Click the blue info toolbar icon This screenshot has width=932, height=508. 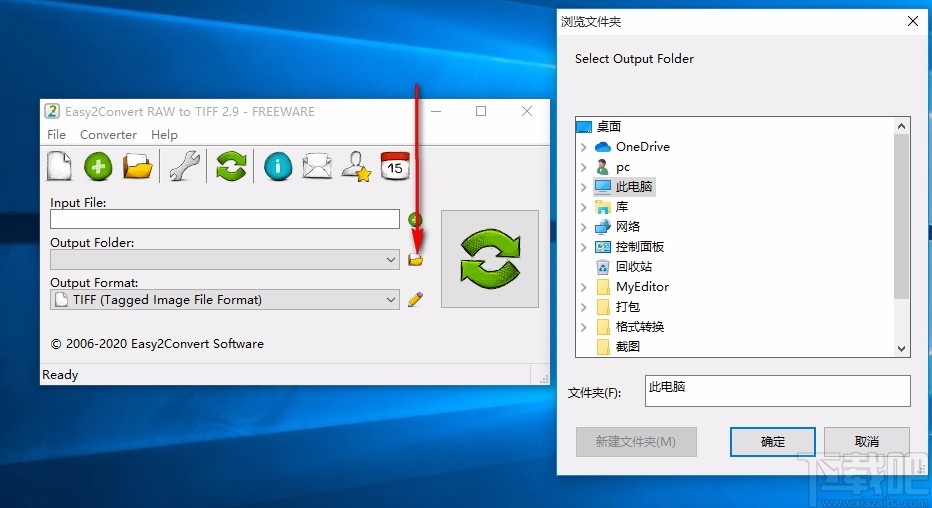278,166
